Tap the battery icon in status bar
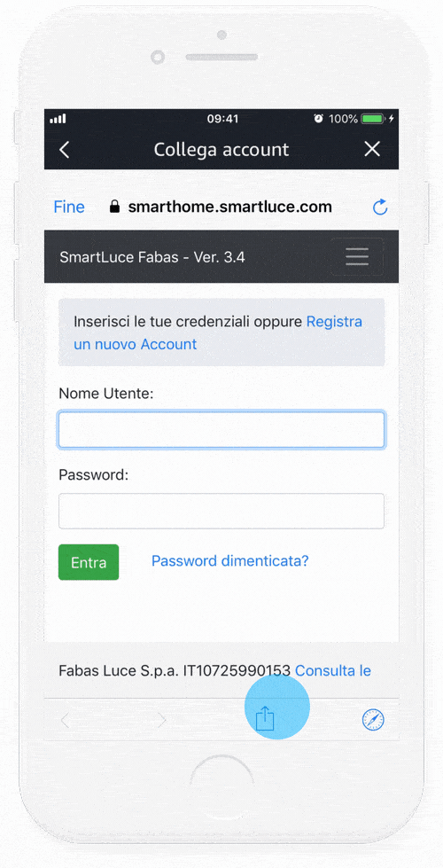 click(x=374, y=119)
